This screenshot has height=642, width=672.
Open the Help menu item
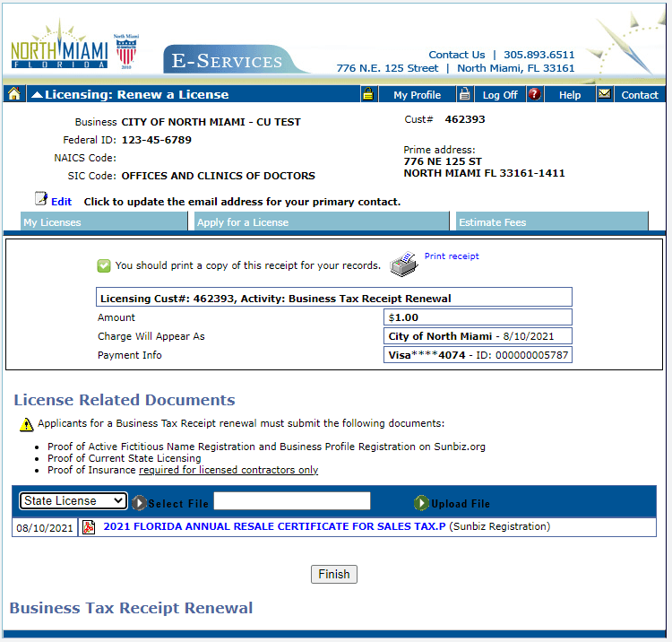point(570,95)
